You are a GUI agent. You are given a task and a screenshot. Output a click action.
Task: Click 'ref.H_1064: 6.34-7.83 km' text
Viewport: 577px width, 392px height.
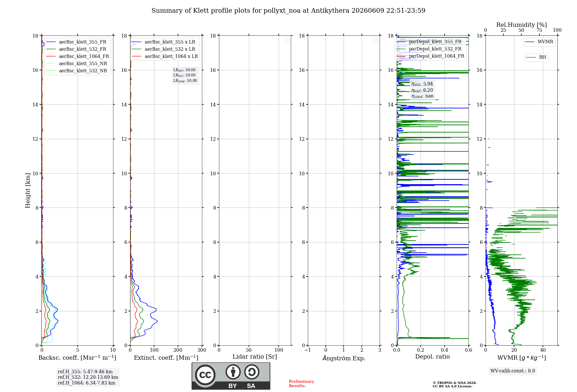(x=87, y=383)
